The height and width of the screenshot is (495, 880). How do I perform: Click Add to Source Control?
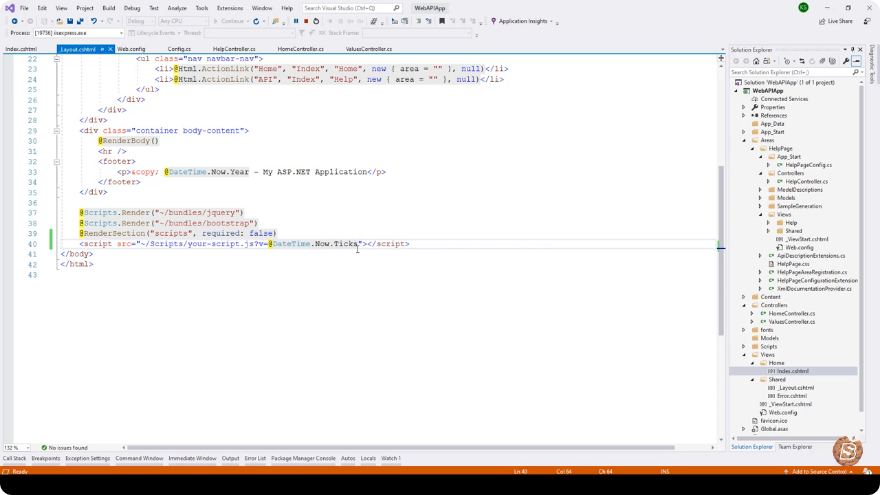click(x=819, y=472)
